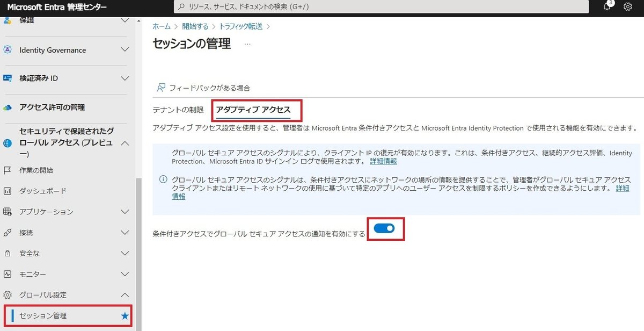The height and width of the screenshot is (331, 644).
Task: Select the アダプティブ アクセス tab
Action: (x=253, y=110)
